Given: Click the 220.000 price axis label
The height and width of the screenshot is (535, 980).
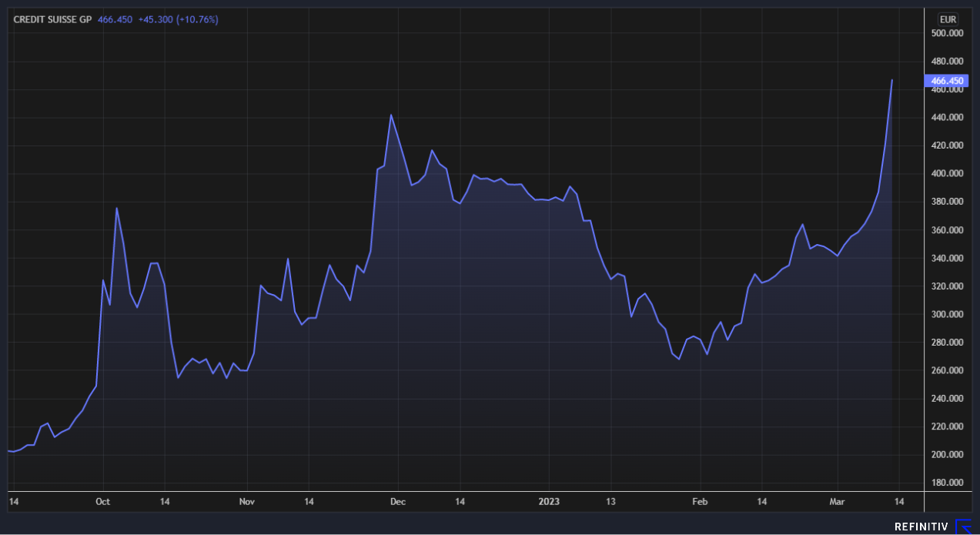Looking at the screenshot, I should point(947,426).
